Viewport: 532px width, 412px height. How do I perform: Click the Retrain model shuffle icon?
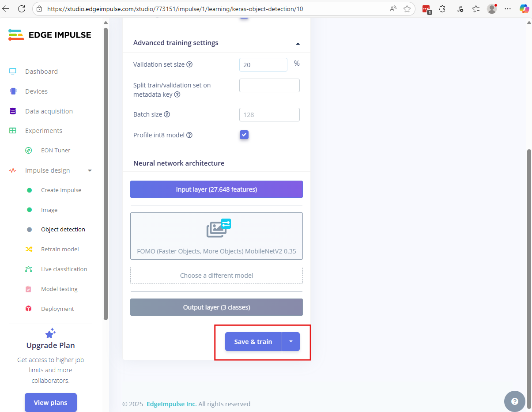29,249
